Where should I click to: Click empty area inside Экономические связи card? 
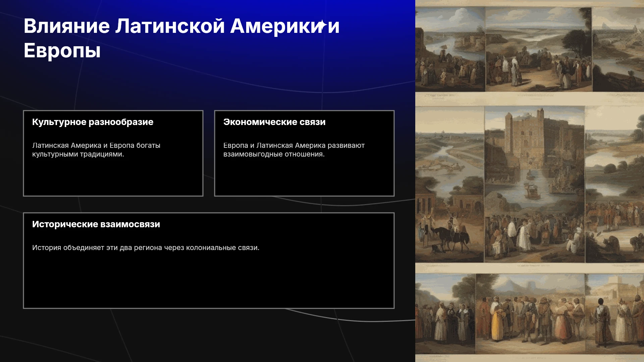pyautogui.click(x=304, y=178)
